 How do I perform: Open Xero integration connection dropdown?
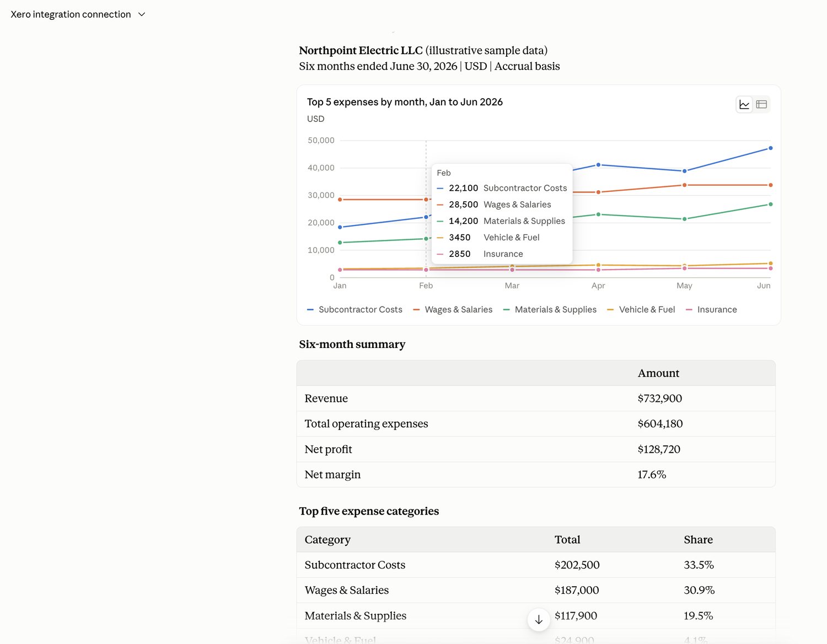pyautogui.click(x=78, y=14)
